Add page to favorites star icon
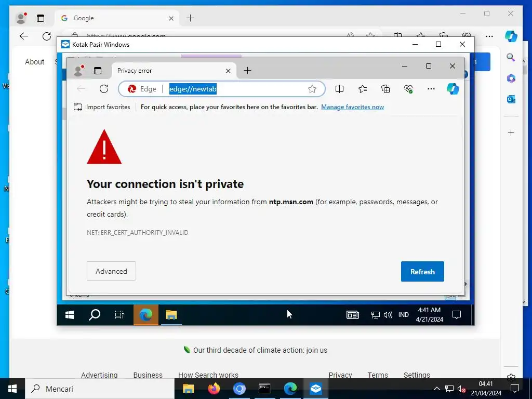The width and height of the screenshot is (532, 399). (312, 89)
